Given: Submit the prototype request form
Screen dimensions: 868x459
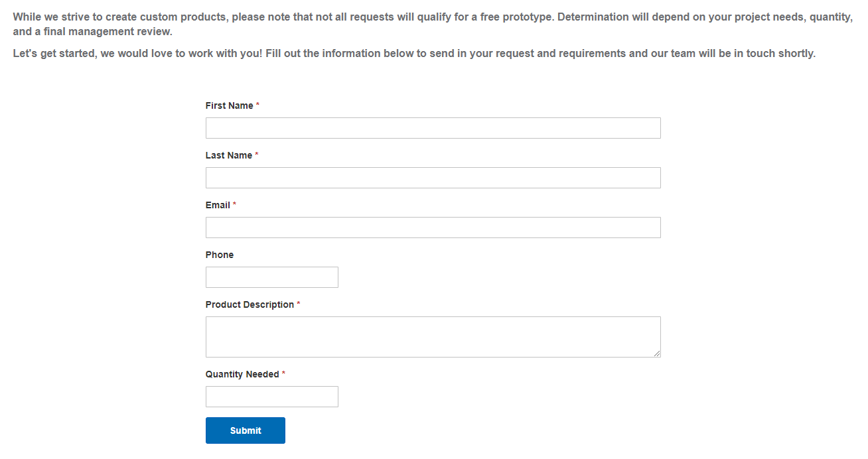Looking at the screenshot, I should click(246, 430).
